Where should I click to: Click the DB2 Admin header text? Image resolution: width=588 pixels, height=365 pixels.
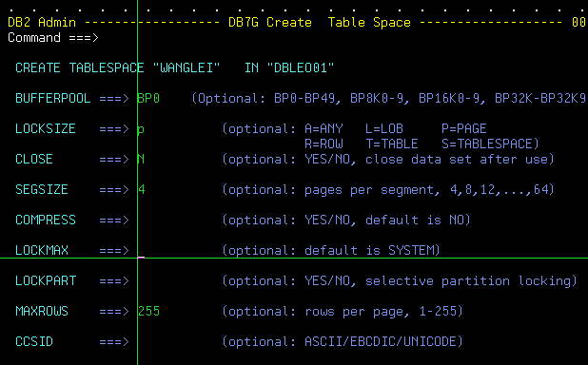(42, 22)
